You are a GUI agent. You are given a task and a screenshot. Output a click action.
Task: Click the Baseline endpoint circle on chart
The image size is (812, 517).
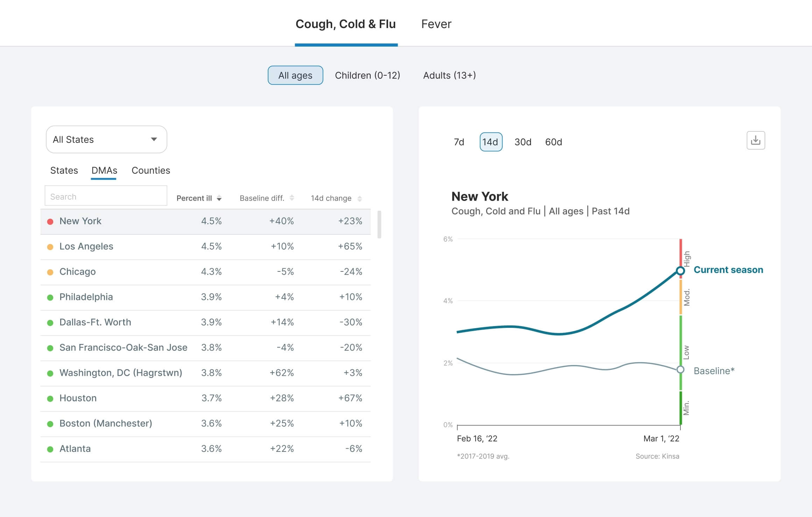click(x=680, y=370)
